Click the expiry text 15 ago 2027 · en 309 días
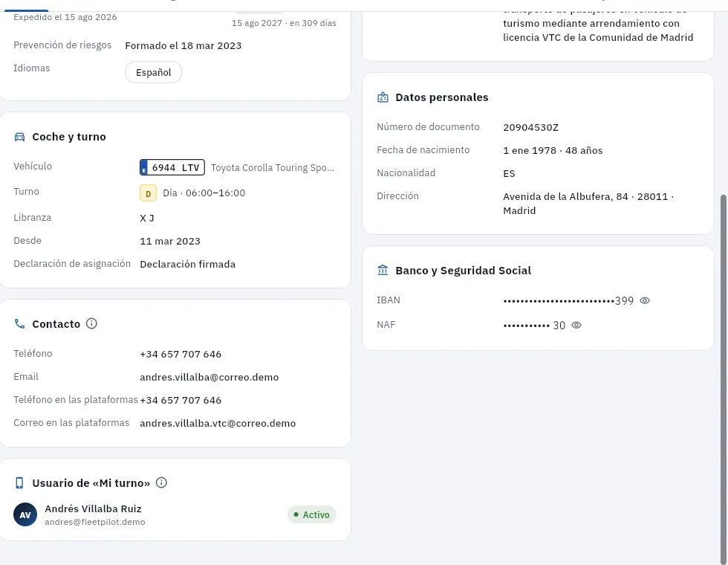 tap(284, 23)
